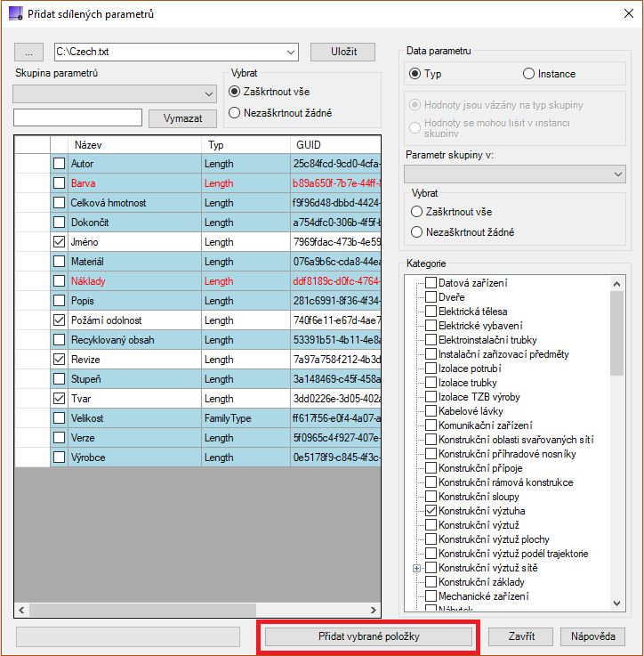The width and height of the screenshot is (644, 656).
Task: Uncheck the Konstrukční výztuha category
Action: (431, 511)
